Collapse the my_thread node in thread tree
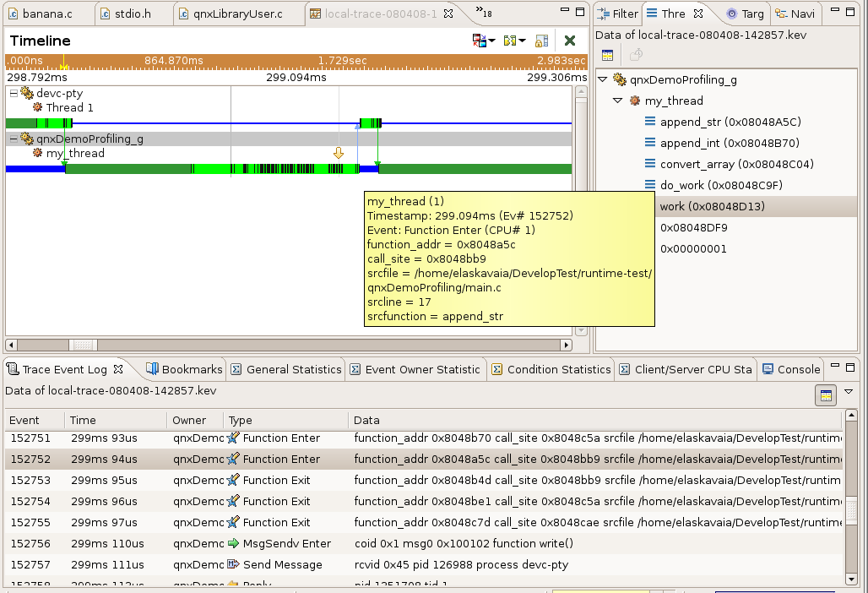Screen dimensions: 868x593 pyautogui.click(x=618, y=101)
